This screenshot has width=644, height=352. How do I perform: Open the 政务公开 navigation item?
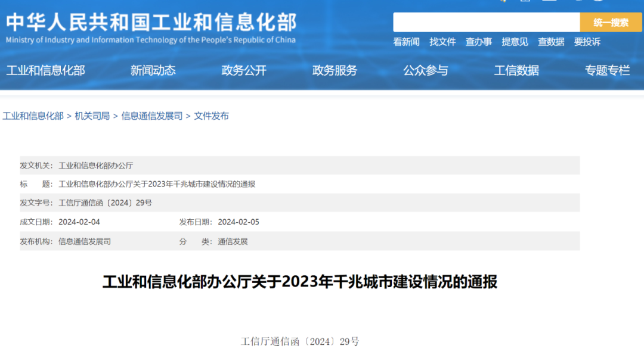244,70
